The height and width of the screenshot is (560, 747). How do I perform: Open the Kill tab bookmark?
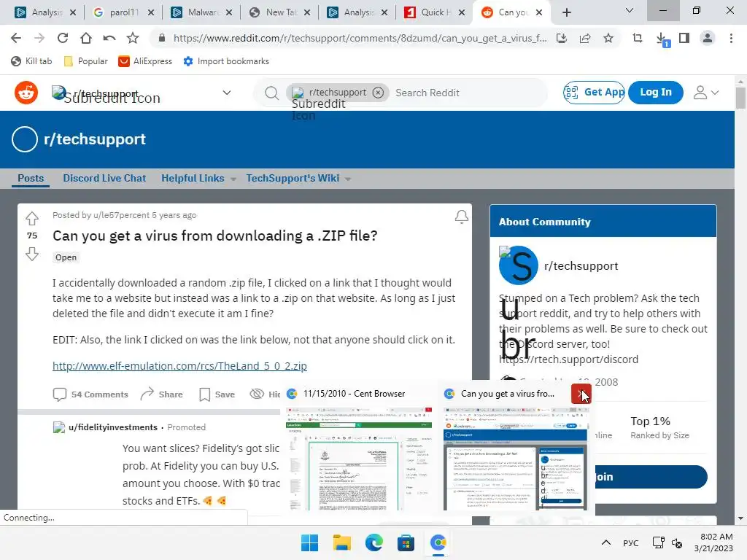click(x=31, y=61)
